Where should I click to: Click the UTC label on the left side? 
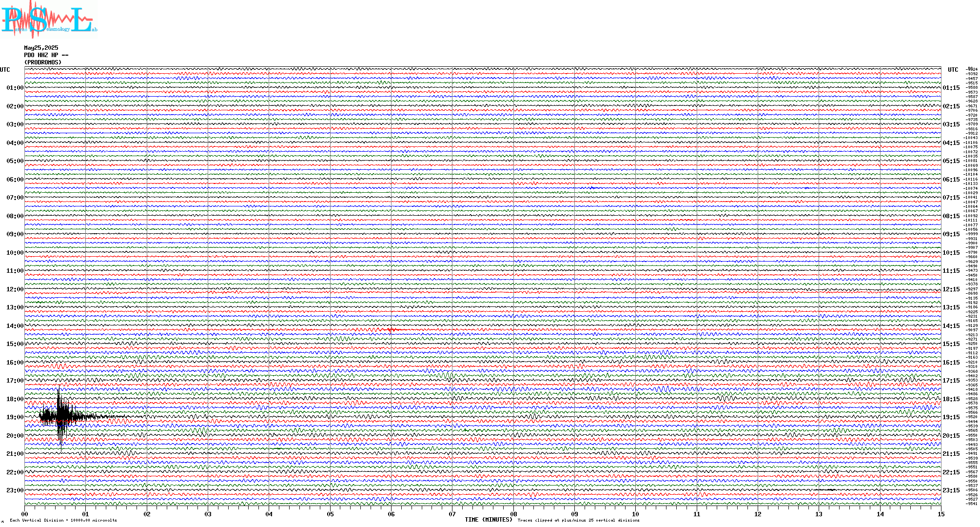coord(5,70)
